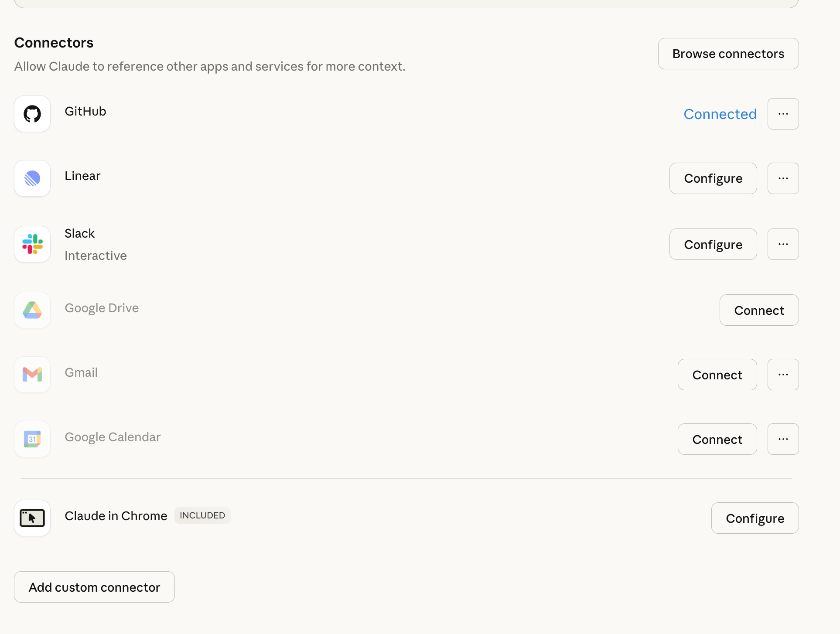This screenshot has width=840, height=634.
Task: Click the INCLUDED badge
Action: coord(202,515)
